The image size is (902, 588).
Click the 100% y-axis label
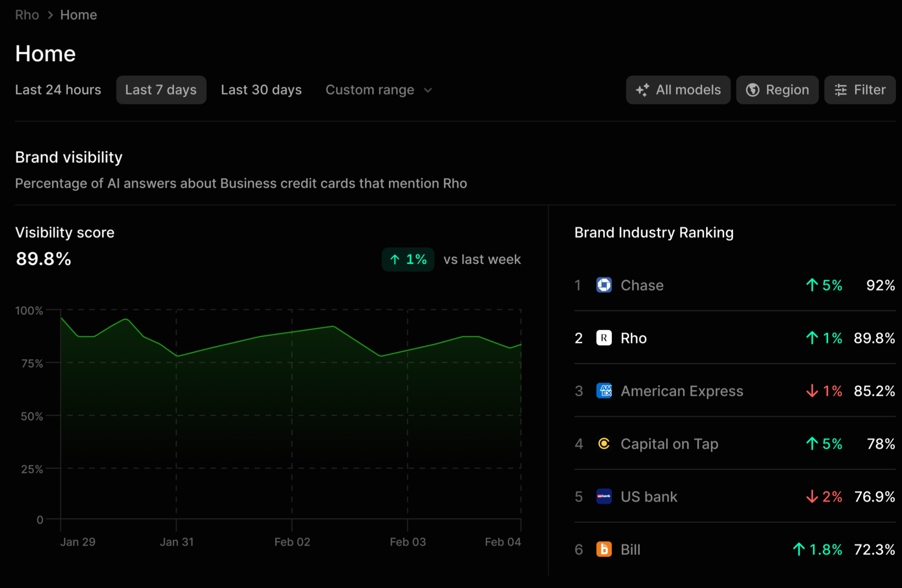click(29, 311)
